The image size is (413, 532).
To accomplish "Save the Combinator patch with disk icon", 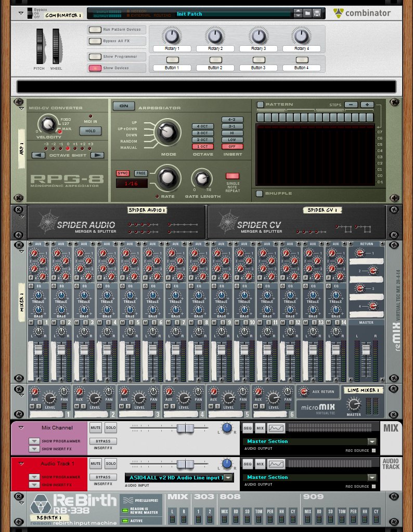I will pyautogui.click(x=316, y=13).
